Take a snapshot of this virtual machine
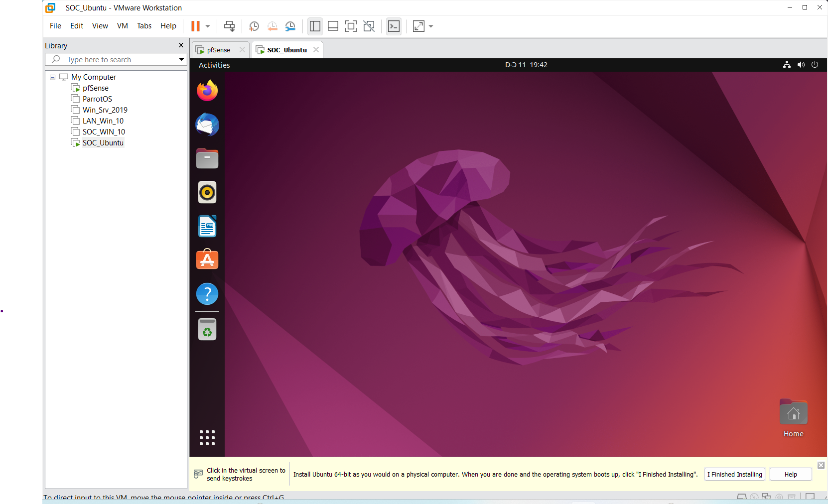 [x=254, y=26]
